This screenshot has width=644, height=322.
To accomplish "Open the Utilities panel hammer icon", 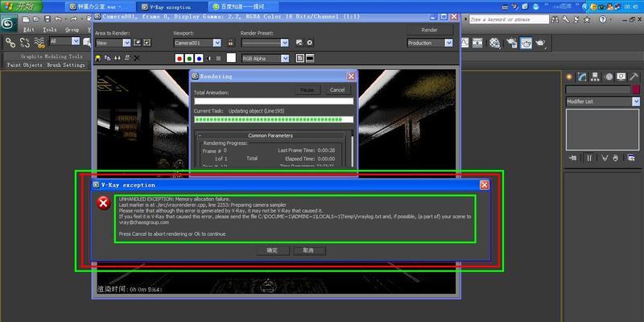I will [x=634, y=76].
